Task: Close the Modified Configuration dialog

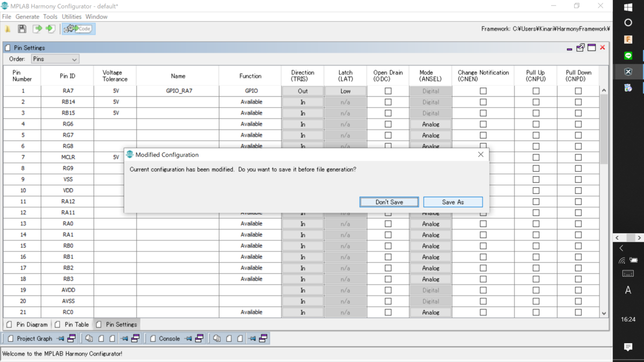Action: pos(480,154)
